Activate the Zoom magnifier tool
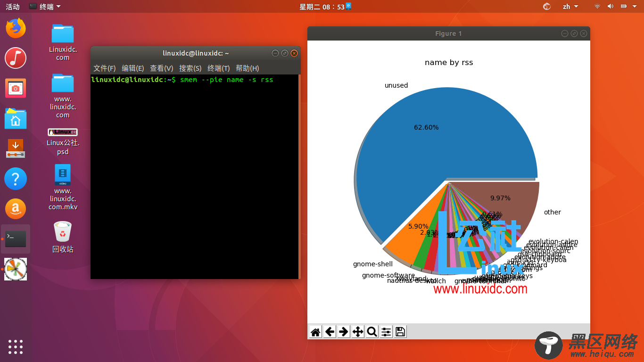Viewport: 644px width, 362px height. click(372, 332)
